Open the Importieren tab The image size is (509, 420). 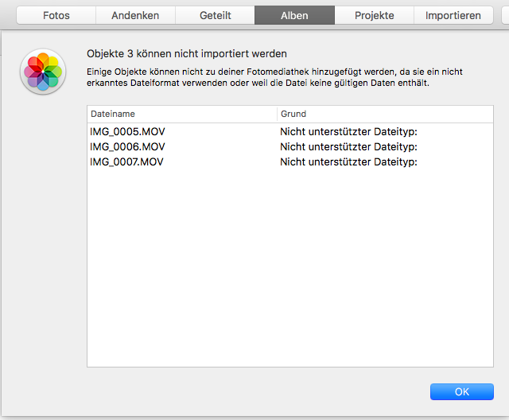(453, 15)
